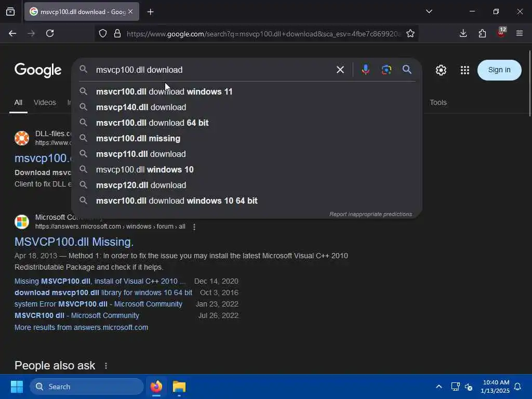Open the MSVCP100.dll Missing. result
Viewport: 532px width, 399px height.
tap(74, 242)
